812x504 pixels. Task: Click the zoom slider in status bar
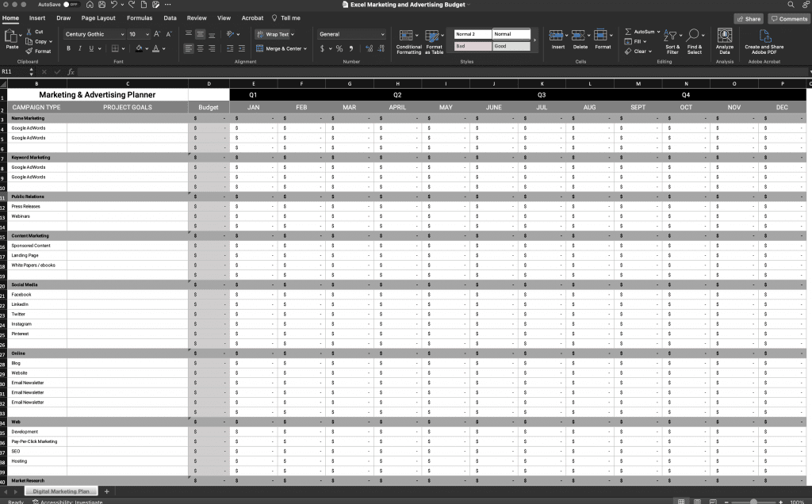tap(753, 502)
